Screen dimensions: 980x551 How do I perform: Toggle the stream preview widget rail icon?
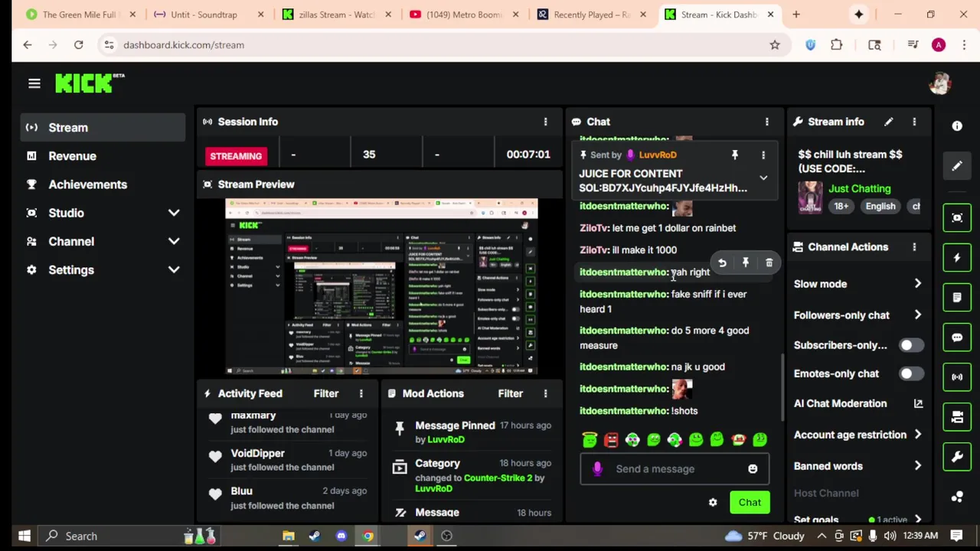[957, 218]
